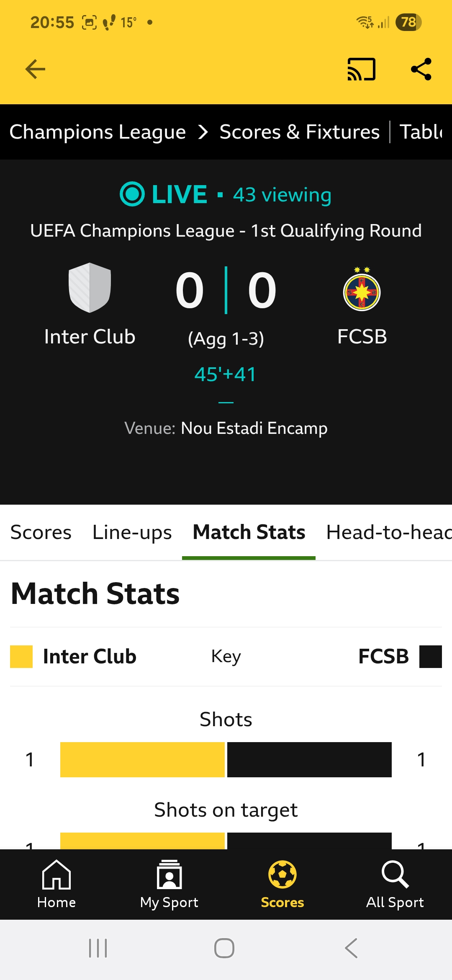Open Champions League section link

[98, 132]
